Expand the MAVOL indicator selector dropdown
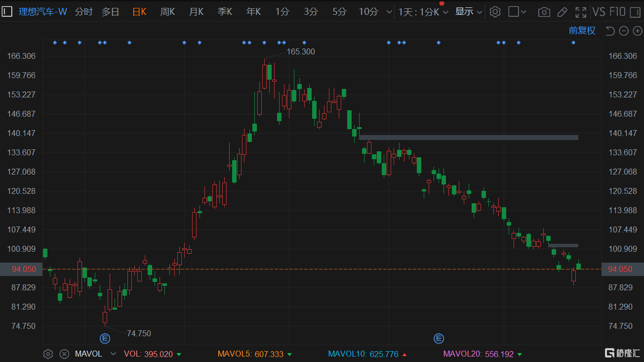 pos(113,354)
